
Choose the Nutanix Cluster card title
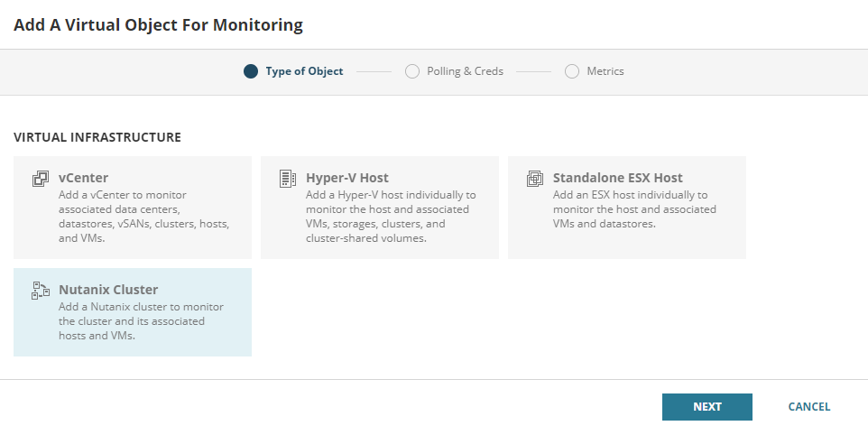click(x=108, y=290)
